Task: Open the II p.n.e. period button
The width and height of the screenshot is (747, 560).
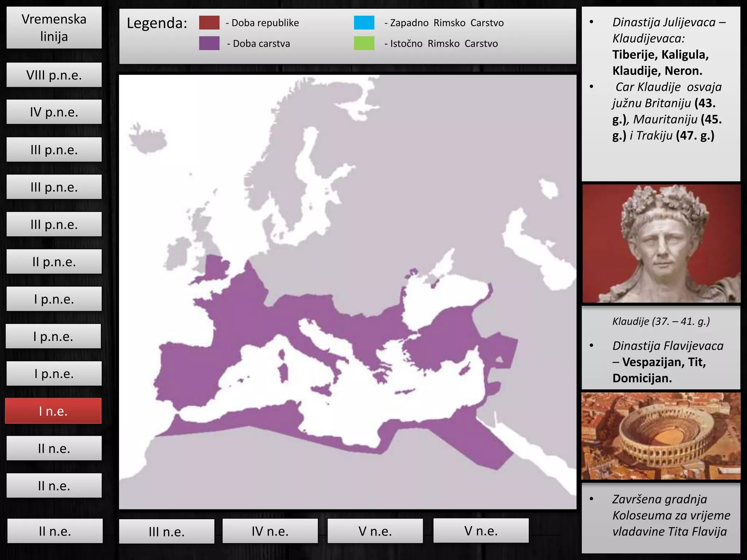Action: pos(54,262)
